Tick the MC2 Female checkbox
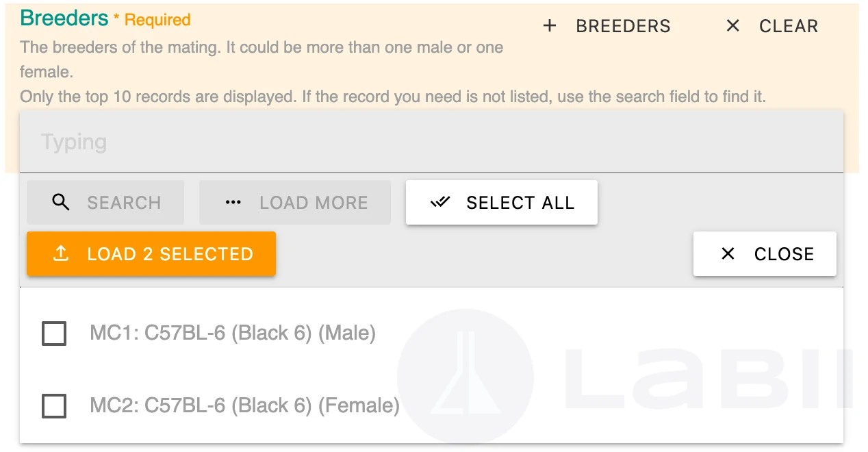 tap(54, 406)
